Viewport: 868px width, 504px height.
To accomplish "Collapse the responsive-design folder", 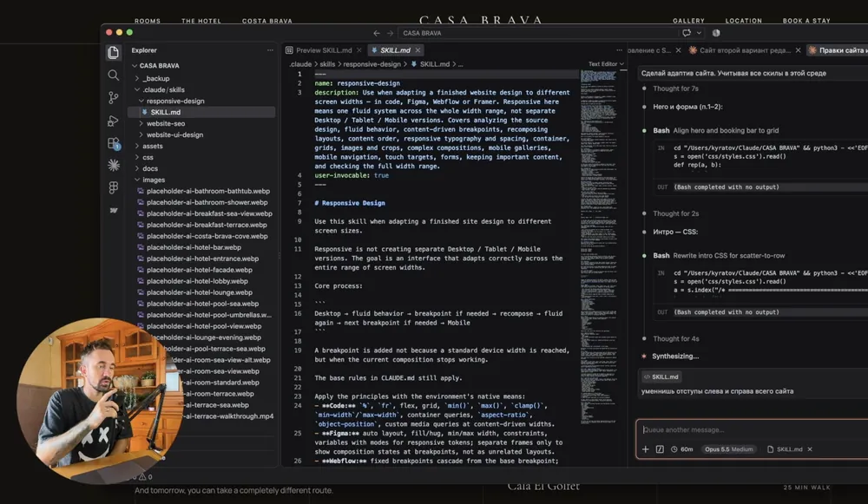I will [141, 101].
